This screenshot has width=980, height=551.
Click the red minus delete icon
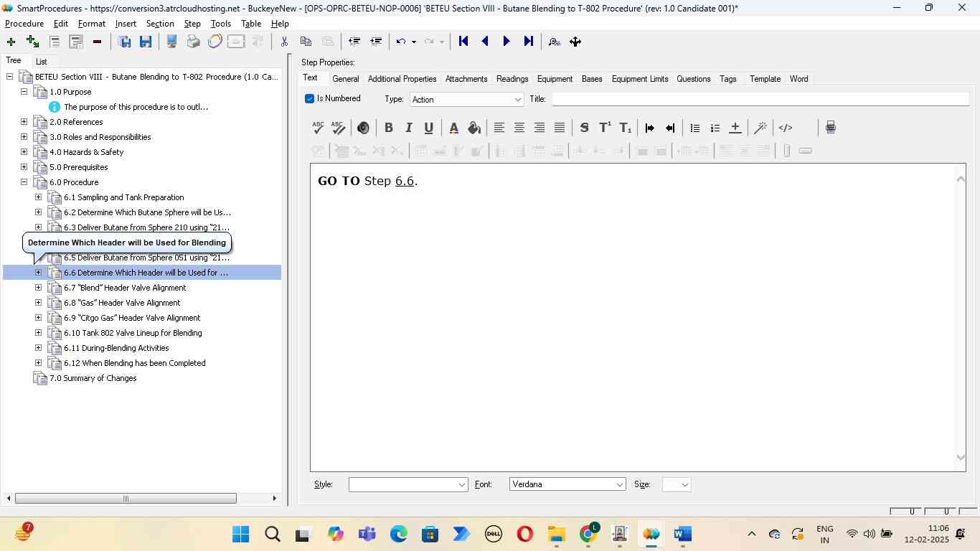click(x=97, y=42)
